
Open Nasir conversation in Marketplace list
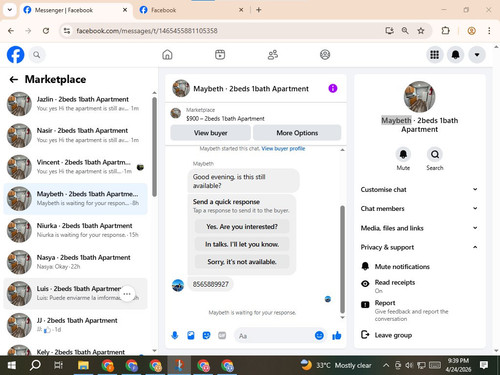click(x=76, y=135)
